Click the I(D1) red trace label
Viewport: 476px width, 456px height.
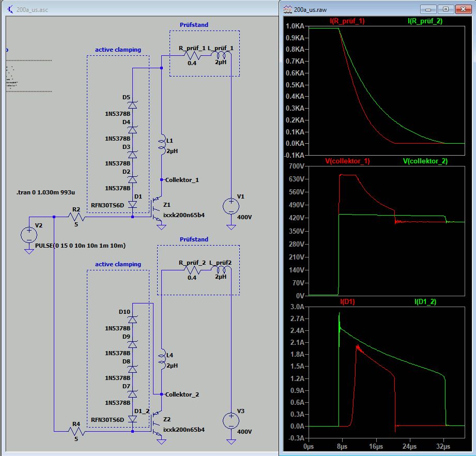pyautogui.click(x=347, y=301)
